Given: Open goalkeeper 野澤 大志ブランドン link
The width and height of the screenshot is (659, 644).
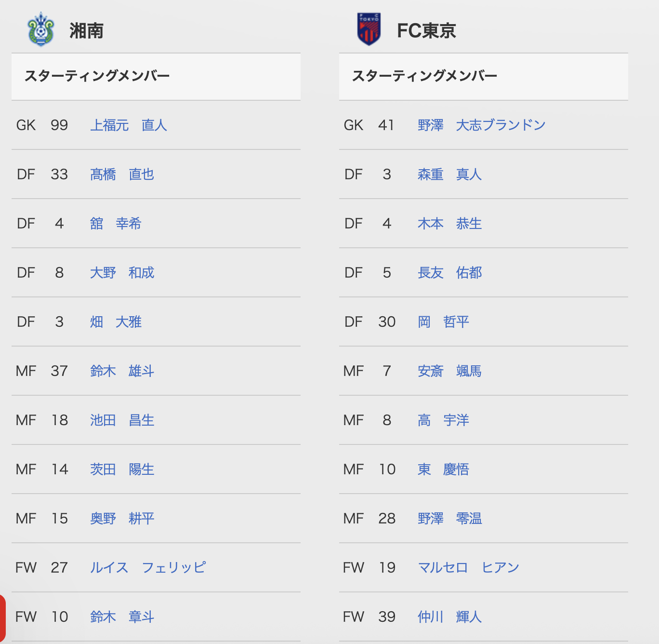Looking at the screenshot, I should 482,125.
